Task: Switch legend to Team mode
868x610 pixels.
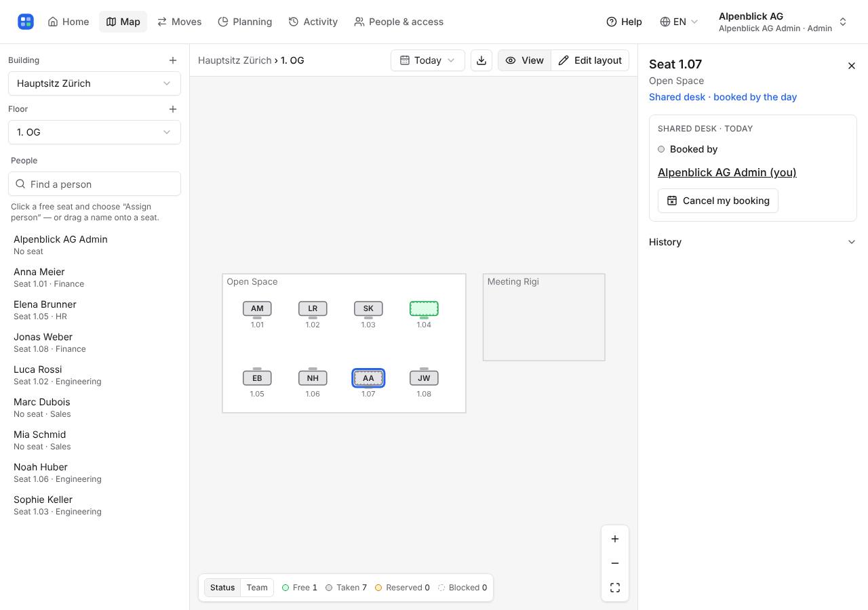Action: (x=257, y=588)
